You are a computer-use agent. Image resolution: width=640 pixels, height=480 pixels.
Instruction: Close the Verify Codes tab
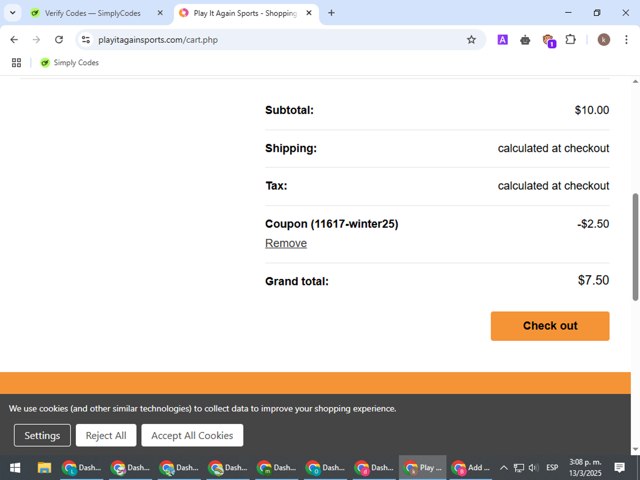pos(160,13)
